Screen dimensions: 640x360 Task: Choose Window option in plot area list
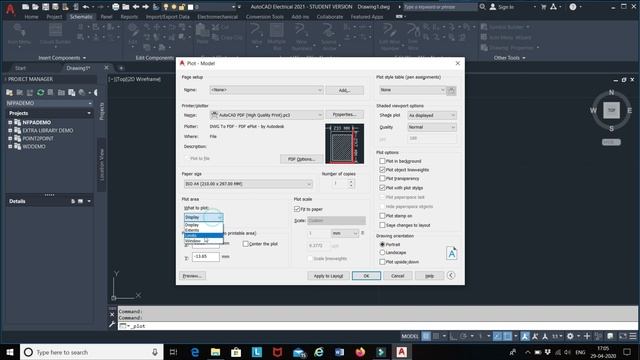point(203,241)
